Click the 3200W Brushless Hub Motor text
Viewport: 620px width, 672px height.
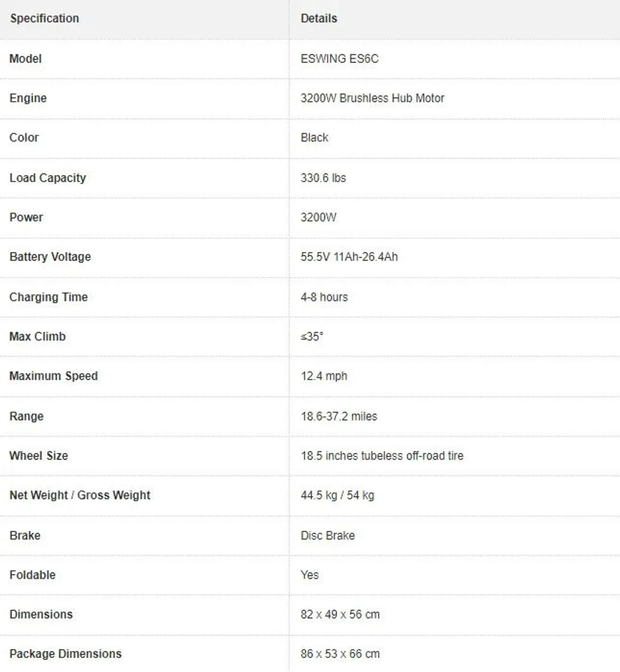pos(372,98)
